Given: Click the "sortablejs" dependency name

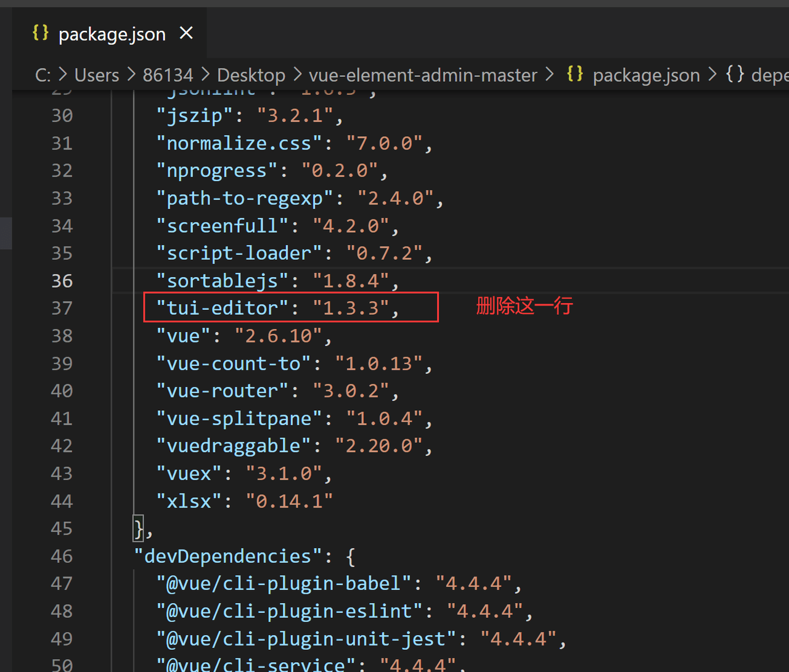Looking at the screenshot, I should 223,281.
